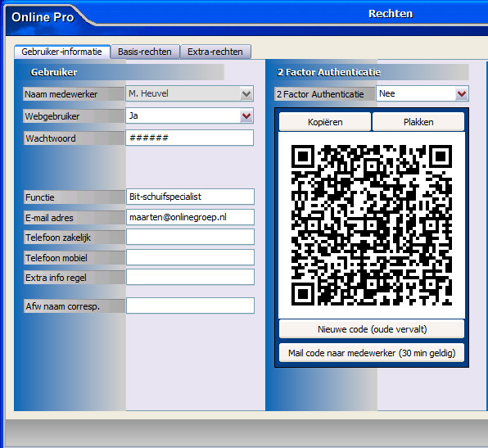
Task: Switch to the Extra-rechten tab
Action: coord(215,52)
